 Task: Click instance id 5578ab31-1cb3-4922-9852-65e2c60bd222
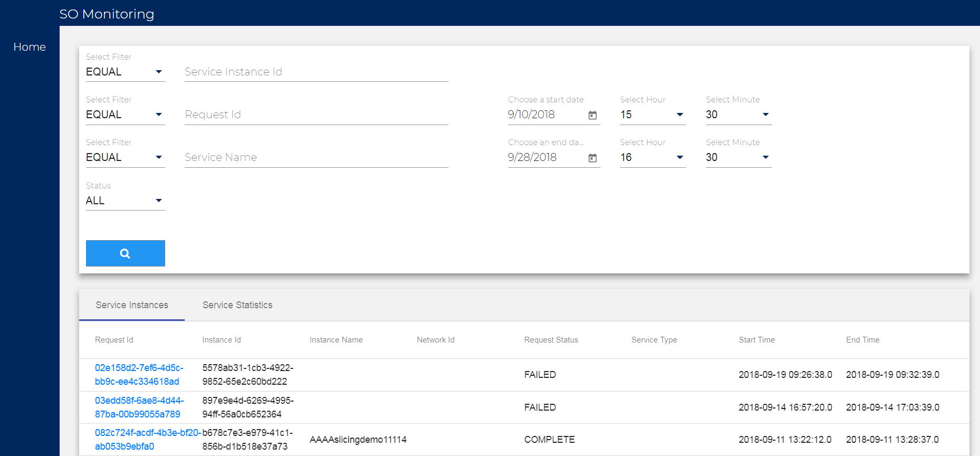pyautogui.click(x=248, y=375)
